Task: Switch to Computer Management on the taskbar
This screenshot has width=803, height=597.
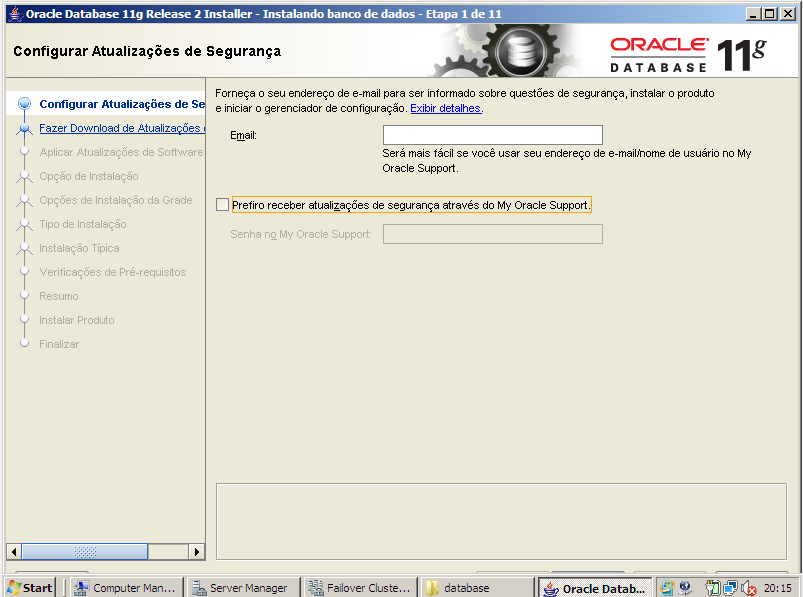Action: tap(126, 588)
